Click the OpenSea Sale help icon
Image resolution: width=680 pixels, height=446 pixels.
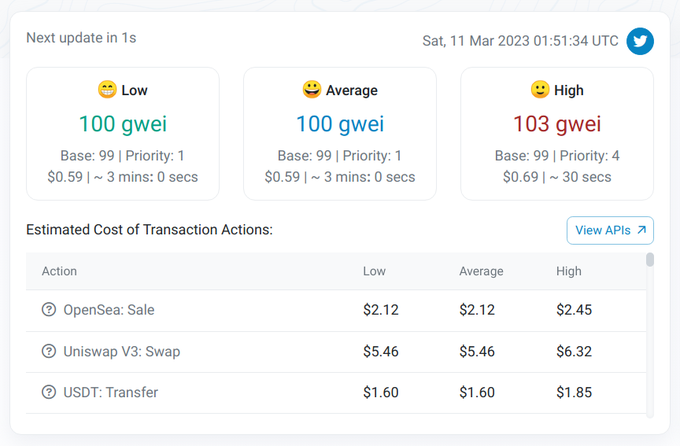click(x=49, y=310)
